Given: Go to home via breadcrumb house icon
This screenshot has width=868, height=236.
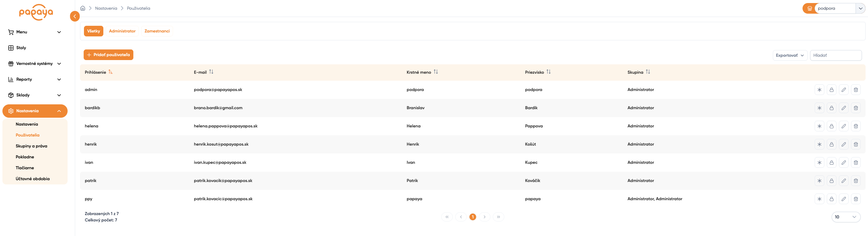Looking at the screenshot, I should tap(82, 8).
